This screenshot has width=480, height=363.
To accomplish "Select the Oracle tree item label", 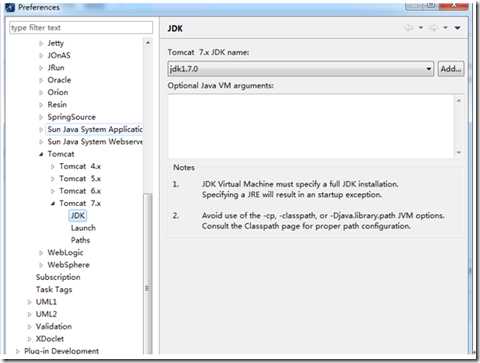I will point(59,80).
